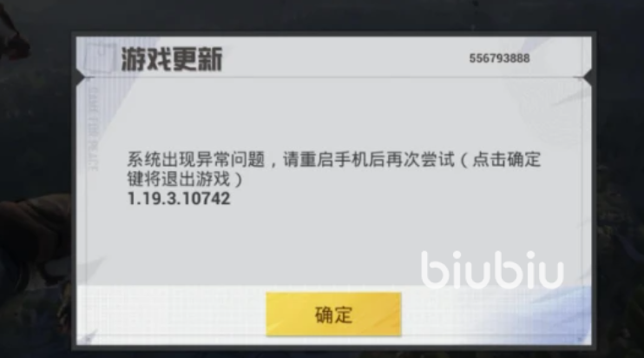Click the dialog's bottom-left corner decoration
The height and width of the screenshot is (358, 644).
[88, 338]
